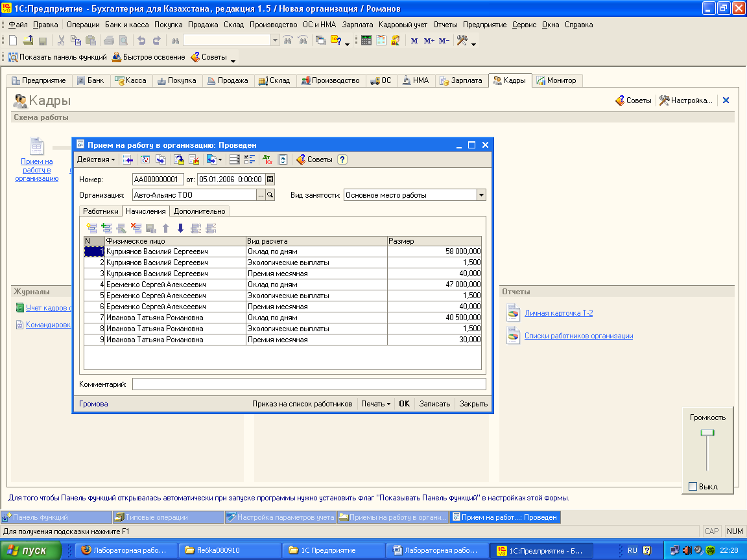747x560 pixels.
Task: Expand the main toolbar search field dropdown arrow
Action: [275, 41]
